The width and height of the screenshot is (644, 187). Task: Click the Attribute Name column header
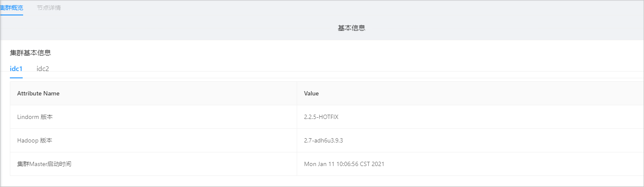(153, 93)
